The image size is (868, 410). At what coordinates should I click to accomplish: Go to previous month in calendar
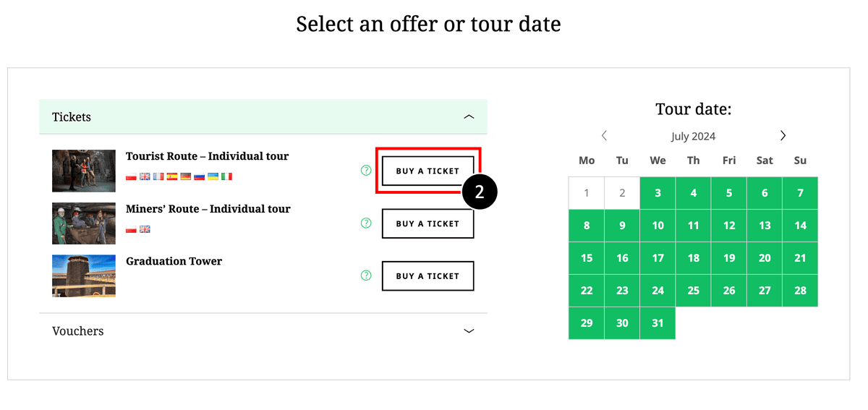coord(604,135)
